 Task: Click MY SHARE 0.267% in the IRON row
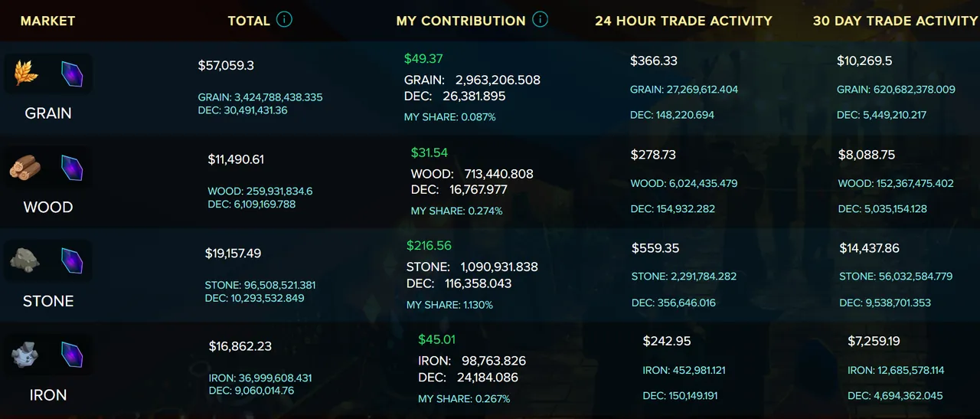coord(464,398)
